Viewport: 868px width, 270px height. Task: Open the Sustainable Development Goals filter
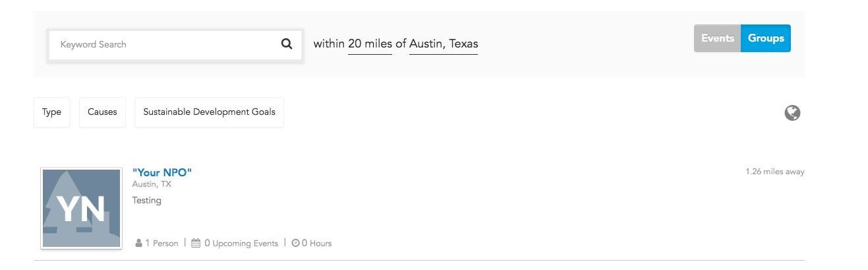point(209,112)
